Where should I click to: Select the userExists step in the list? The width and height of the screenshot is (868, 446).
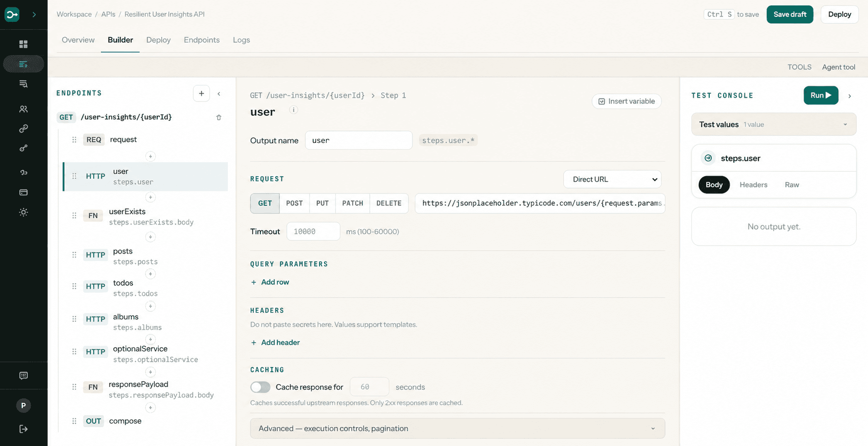tap(145, 216)
